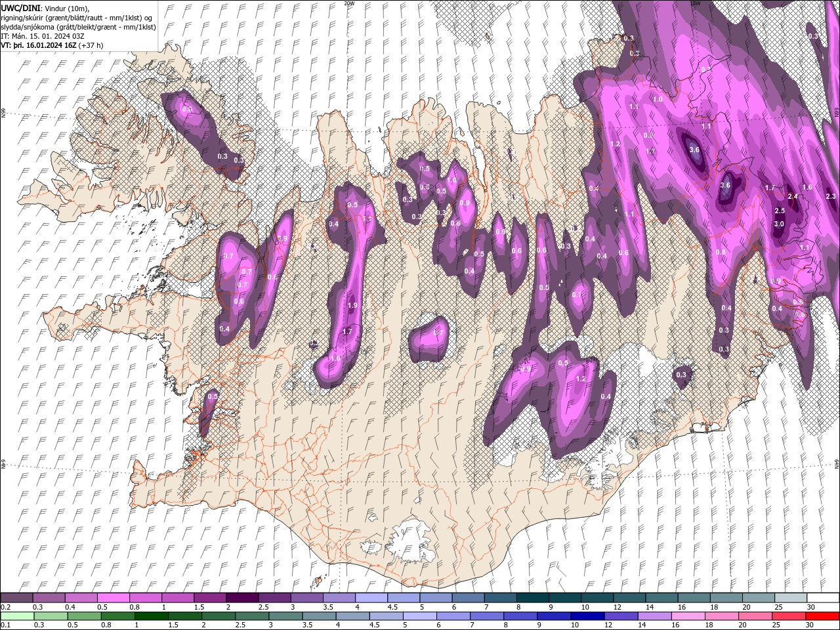Click the lavender 4 swatch in the upper scale
This screenshot has height=630, width=840.
[x=371, y=598]
